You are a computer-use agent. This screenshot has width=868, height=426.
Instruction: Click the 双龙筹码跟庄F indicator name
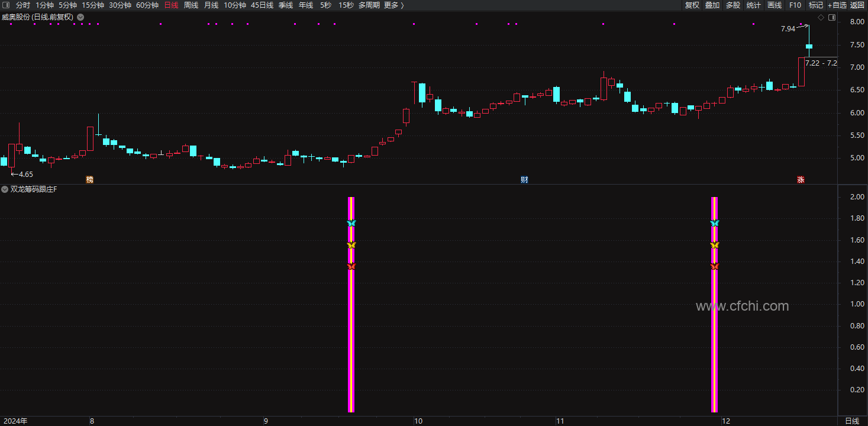[34, 189]
